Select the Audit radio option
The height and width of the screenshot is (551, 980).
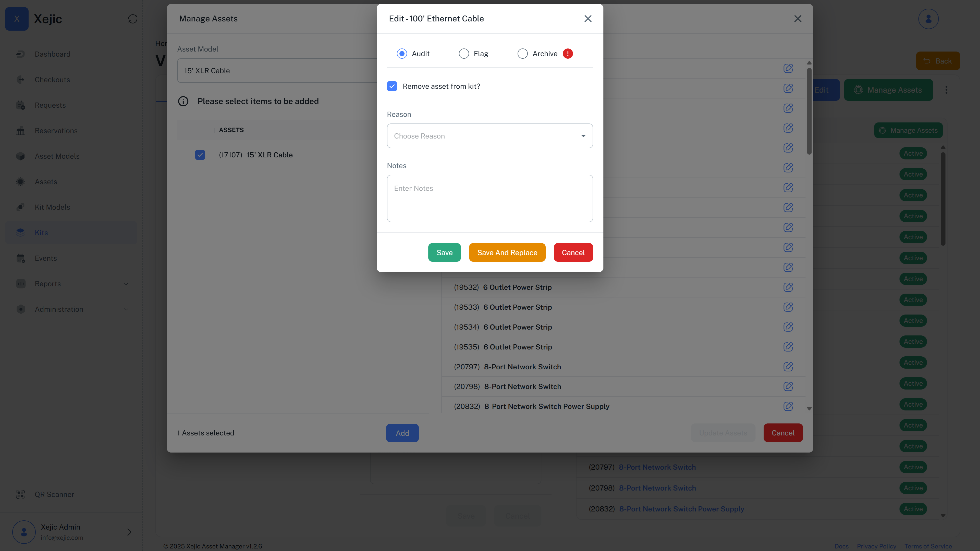click(402, 54)
